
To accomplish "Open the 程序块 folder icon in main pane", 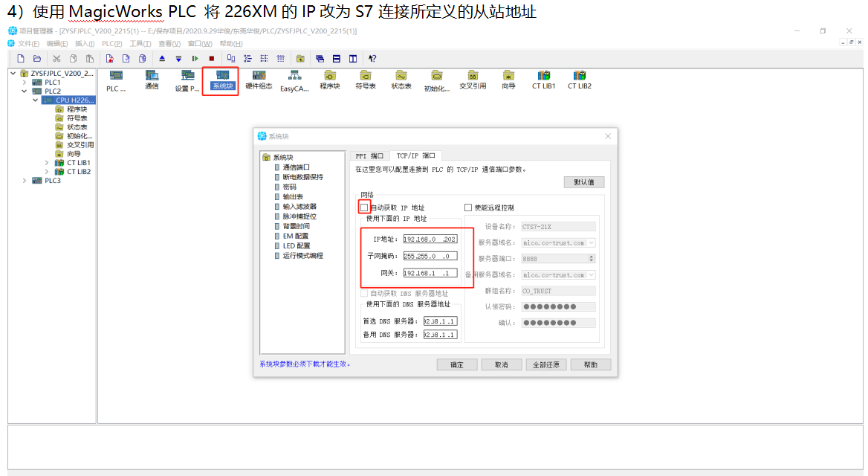I will (330, 80).
